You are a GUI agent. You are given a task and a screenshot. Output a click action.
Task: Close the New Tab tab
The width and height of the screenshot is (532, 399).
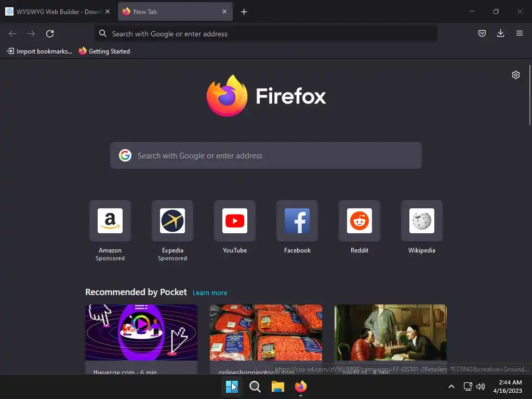pyautogui.click(x=224, y=11)
